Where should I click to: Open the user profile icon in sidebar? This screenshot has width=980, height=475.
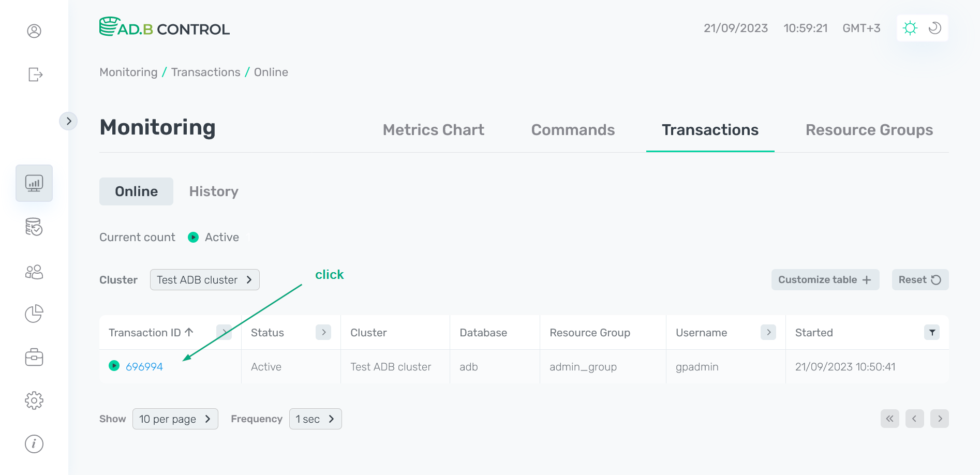pos(34,31)
